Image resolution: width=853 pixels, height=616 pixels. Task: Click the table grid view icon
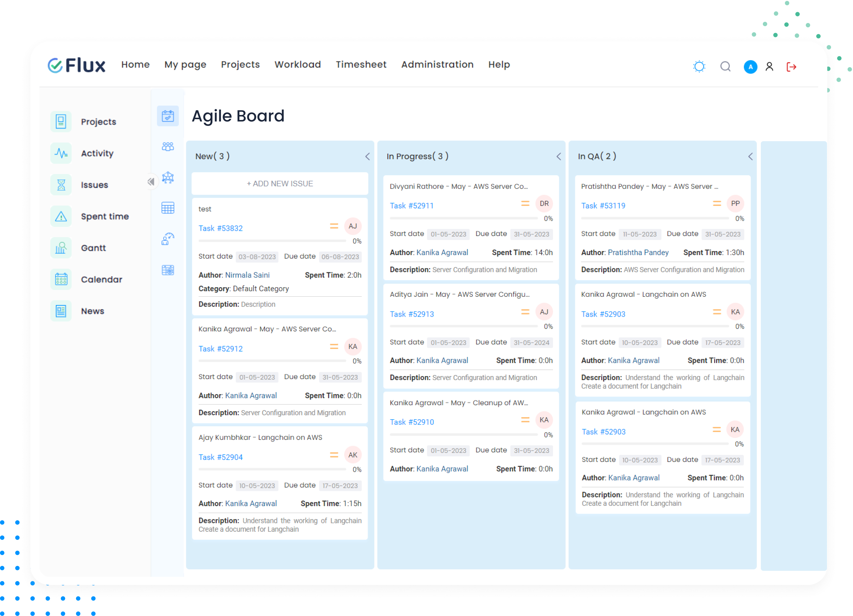(168, 208)
